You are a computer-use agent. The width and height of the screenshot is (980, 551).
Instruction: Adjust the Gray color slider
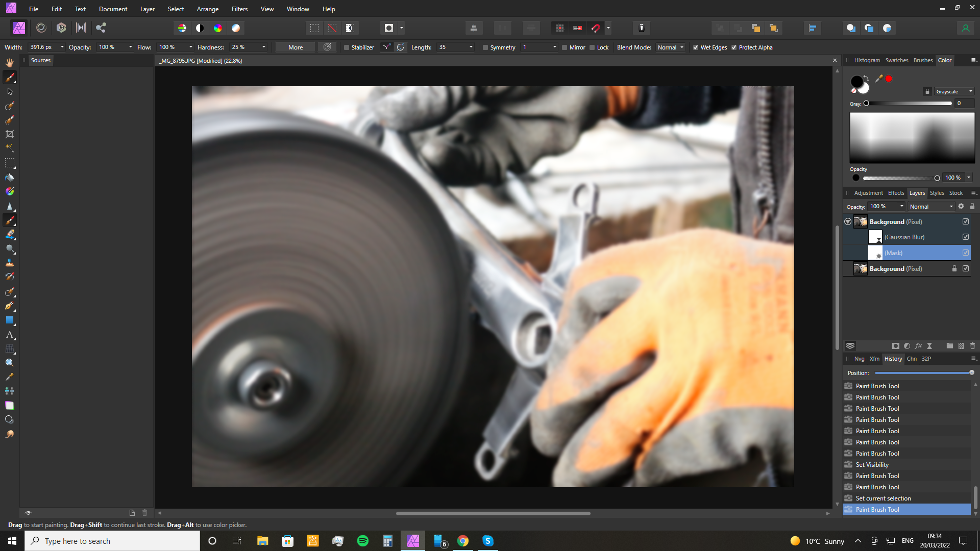tap(866, 104)
